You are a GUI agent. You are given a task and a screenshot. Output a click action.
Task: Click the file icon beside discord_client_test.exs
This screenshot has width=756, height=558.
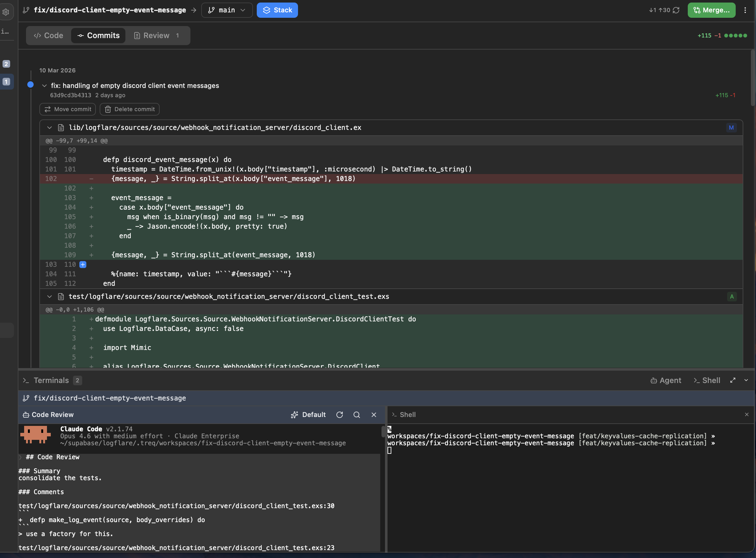pyautogui.click(x=61, y=297)
